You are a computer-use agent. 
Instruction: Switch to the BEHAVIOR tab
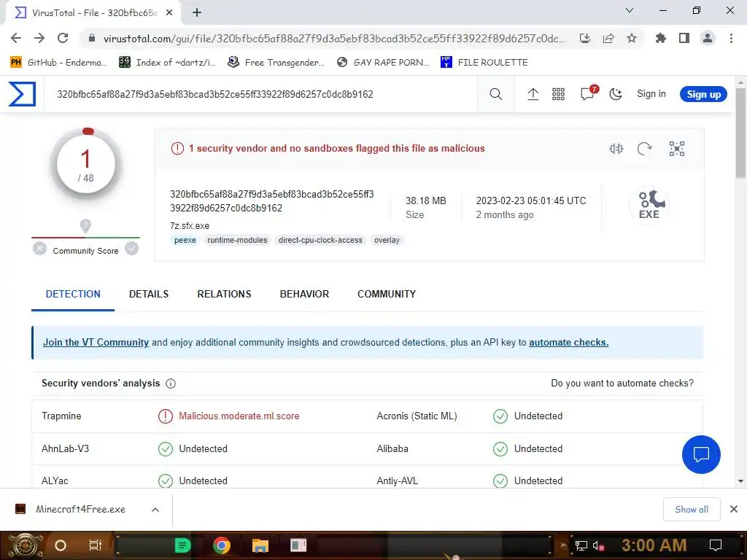coord(304,295)
